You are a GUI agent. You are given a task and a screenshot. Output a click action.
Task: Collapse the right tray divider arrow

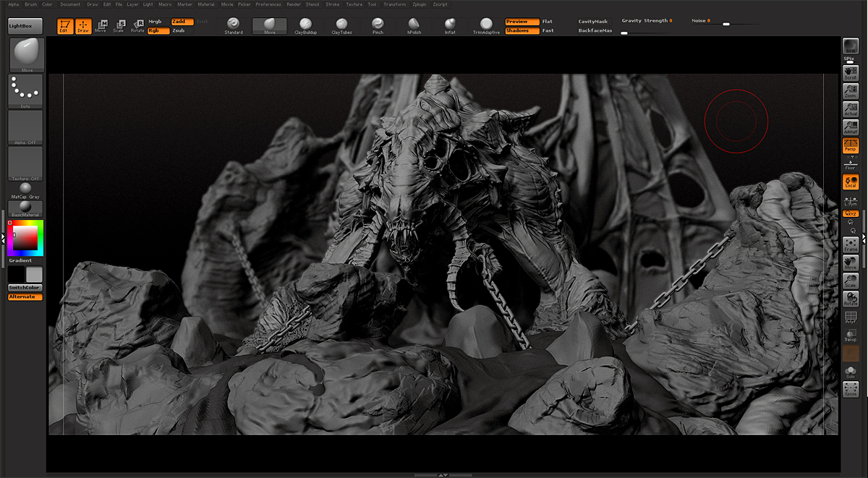(x=864, y=236)
